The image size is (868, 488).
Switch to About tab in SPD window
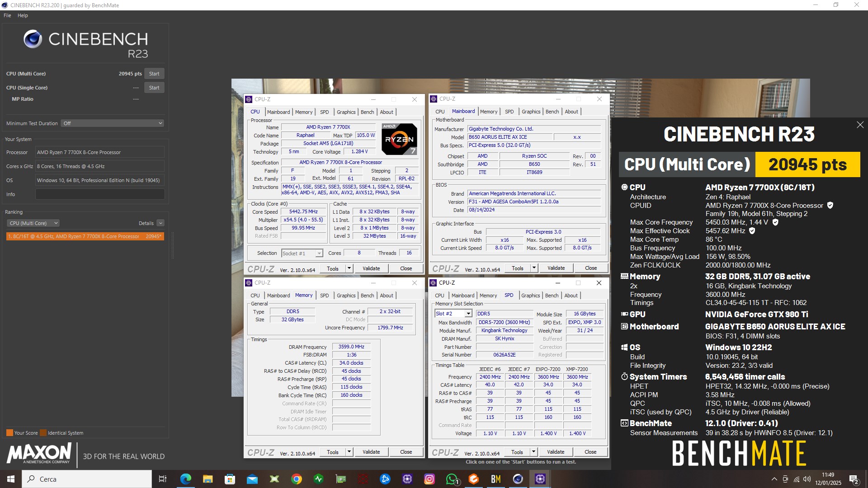coord(571,296)
